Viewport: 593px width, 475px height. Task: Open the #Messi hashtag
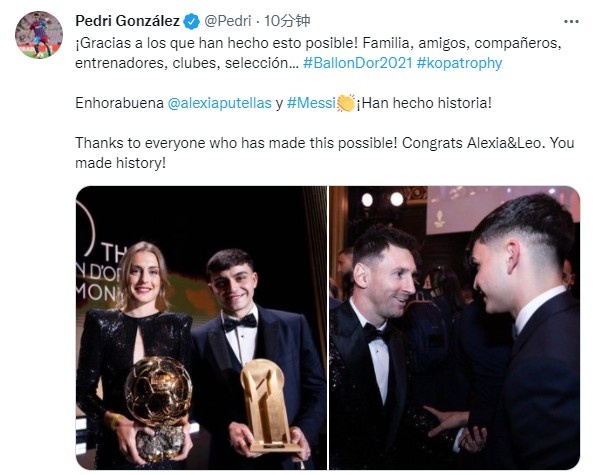[311, 103]
